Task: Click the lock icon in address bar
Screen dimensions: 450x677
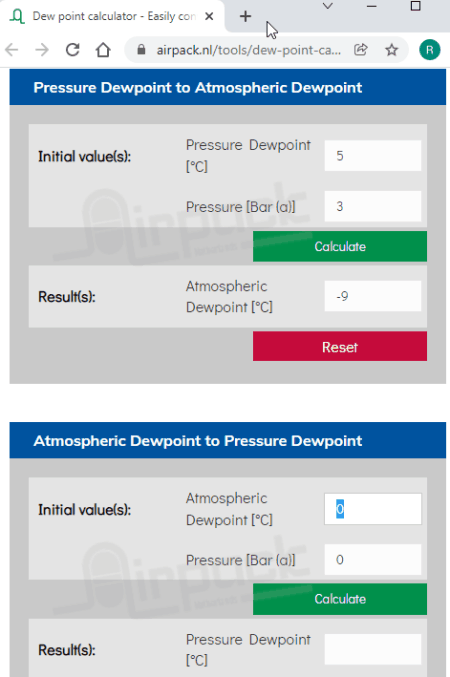Action: (x=141, y=50)
